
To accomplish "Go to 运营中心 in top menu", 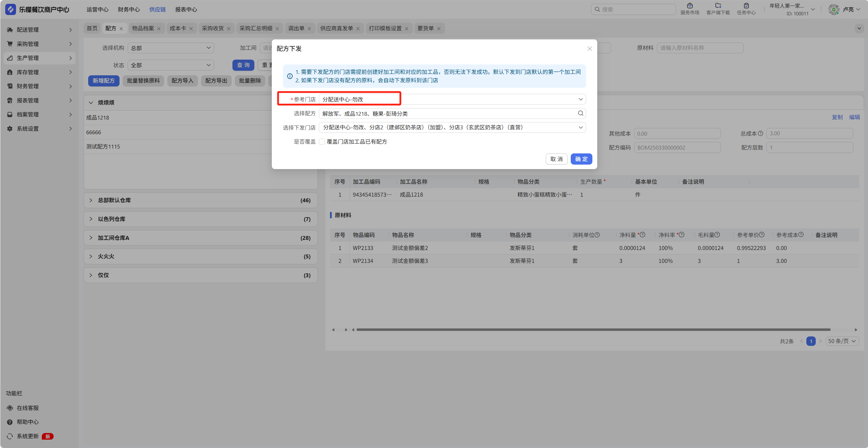I will click(97, 9).
